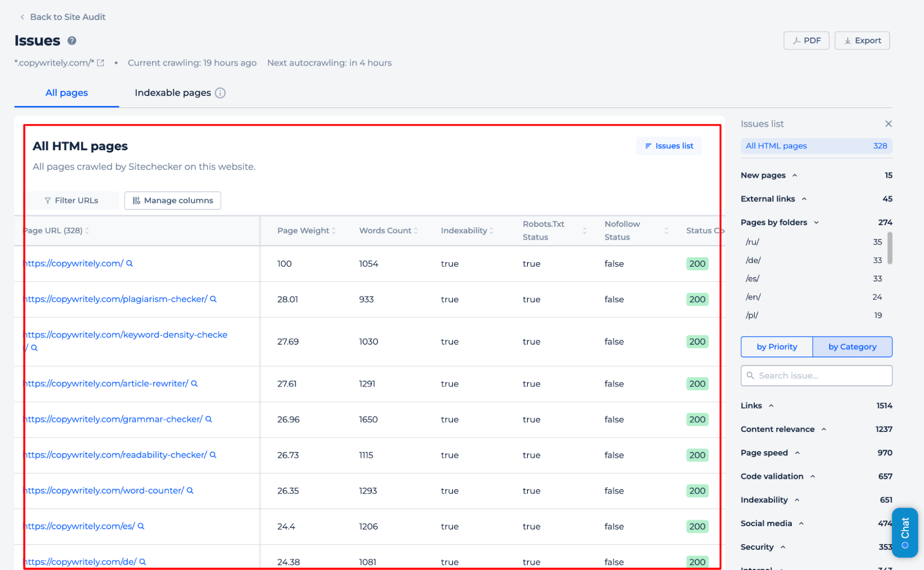Click info icon next to Indexable pages
Screen dimensions: 924x570
click(220, 93)
